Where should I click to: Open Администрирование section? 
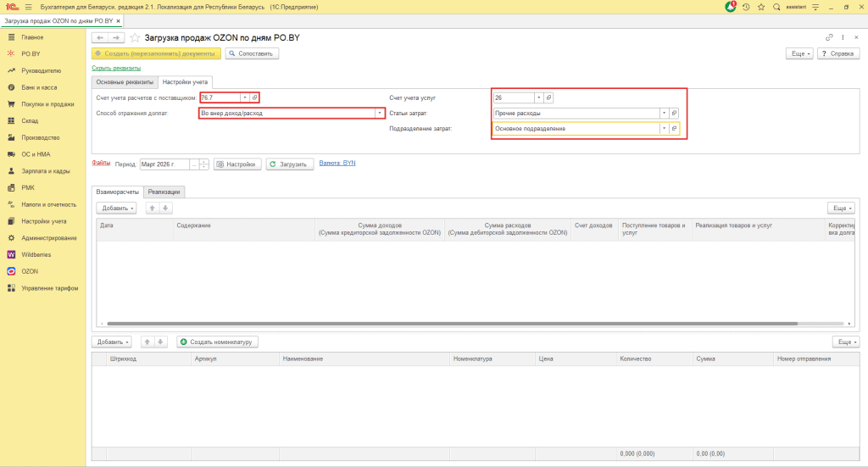[48, 238]
